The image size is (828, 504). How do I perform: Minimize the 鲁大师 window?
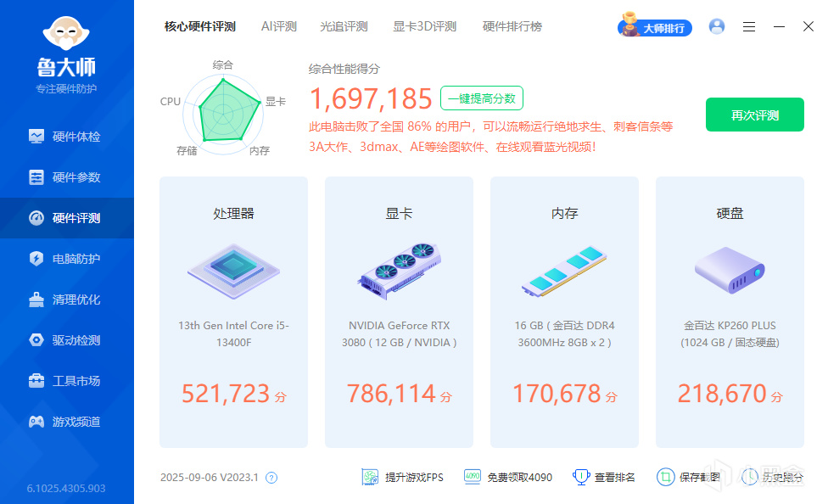tap(779, 26)
